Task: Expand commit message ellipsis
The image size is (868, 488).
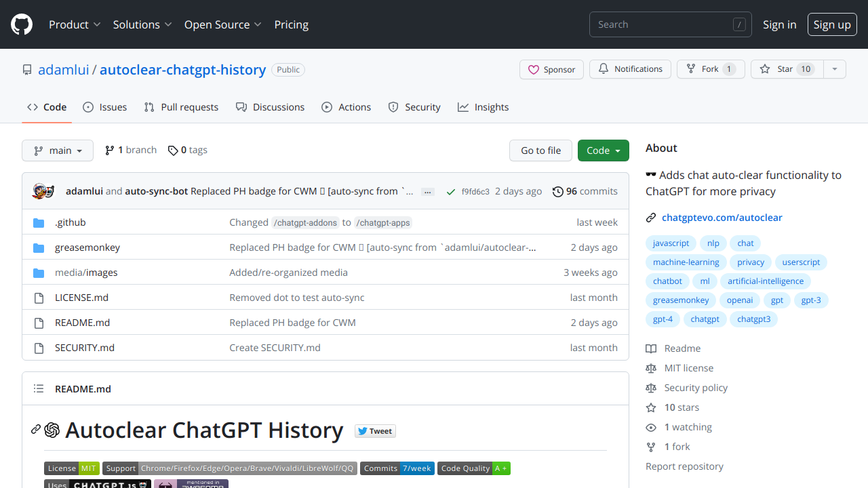Action: coord(428,192)
